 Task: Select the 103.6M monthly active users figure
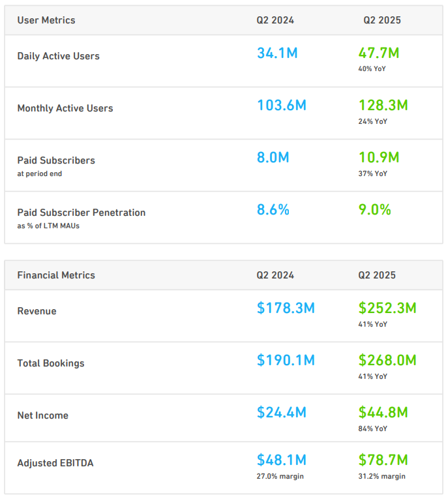click(x=281, y=106)
